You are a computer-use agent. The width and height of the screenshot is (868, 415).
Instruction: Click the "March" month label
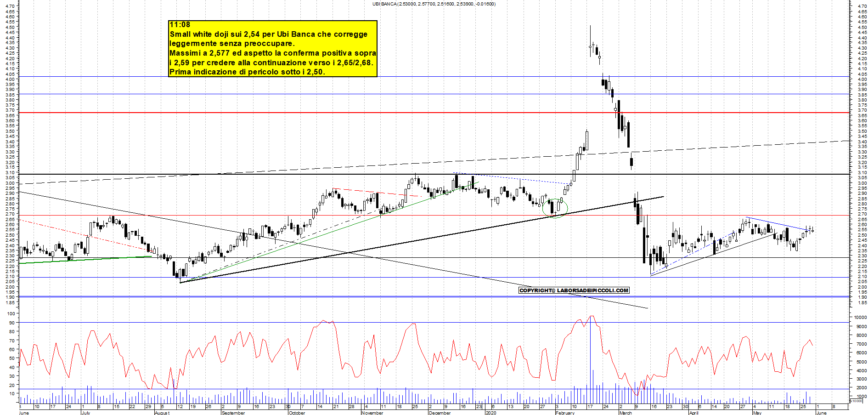point(626,413)
